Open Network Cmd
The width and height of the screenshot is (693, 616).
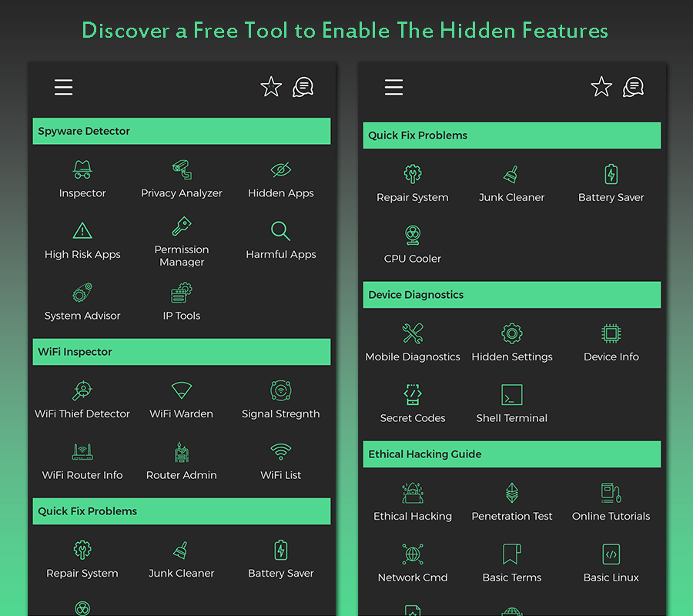(413, 564)
